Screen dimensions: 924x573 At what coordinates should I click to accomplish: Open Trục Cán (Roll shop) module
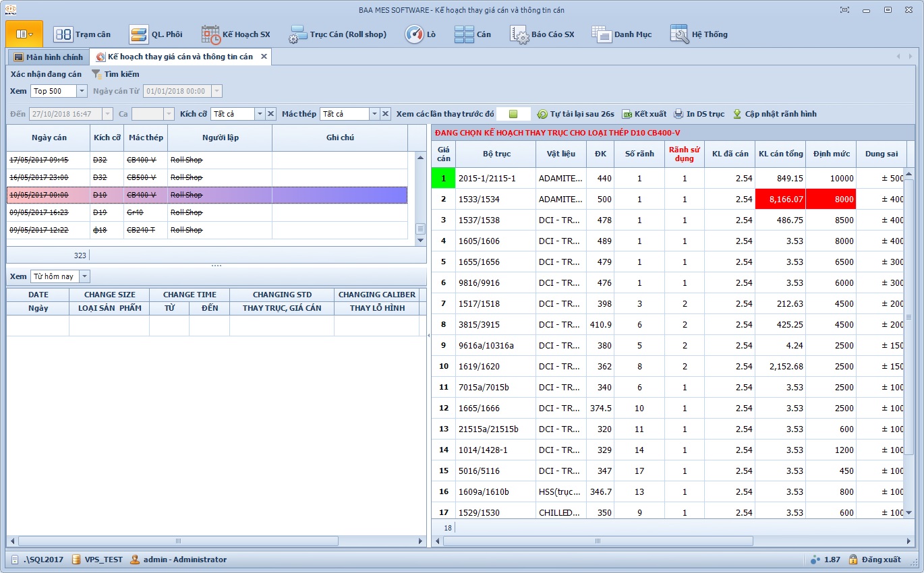[x=337, y=34]
